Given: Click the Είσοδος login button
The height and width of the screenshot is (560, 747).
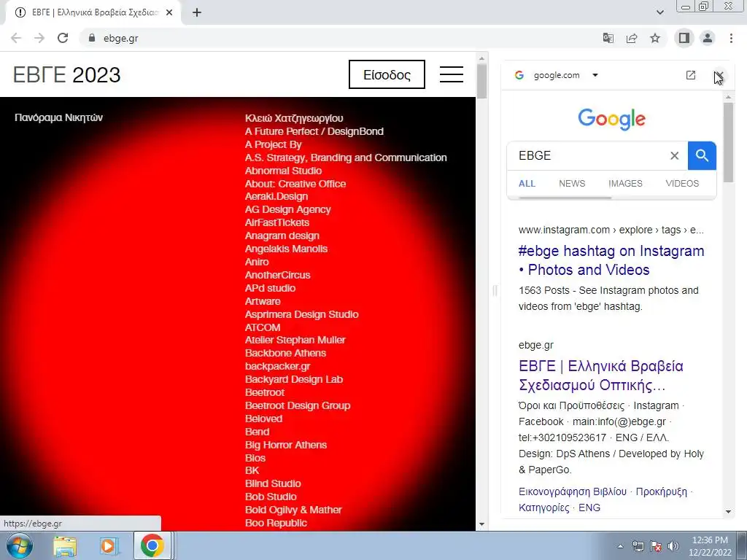Looking at the screenshot, I should click(387, 74).
